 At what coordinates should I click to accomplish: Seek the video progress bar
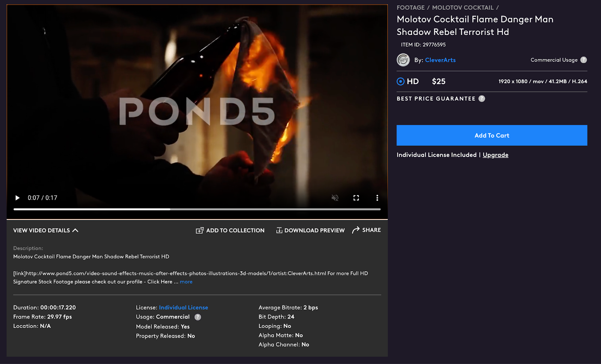tap(197, 209)
